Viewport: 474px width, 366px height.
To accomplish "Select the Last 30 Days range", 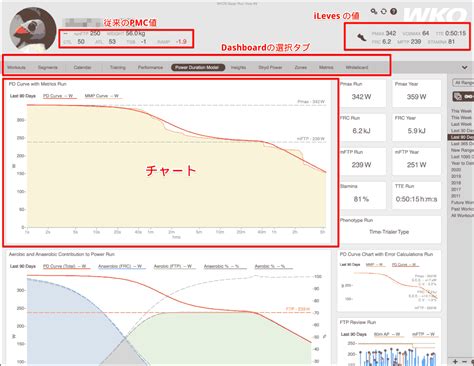I will tap(462, 131).
